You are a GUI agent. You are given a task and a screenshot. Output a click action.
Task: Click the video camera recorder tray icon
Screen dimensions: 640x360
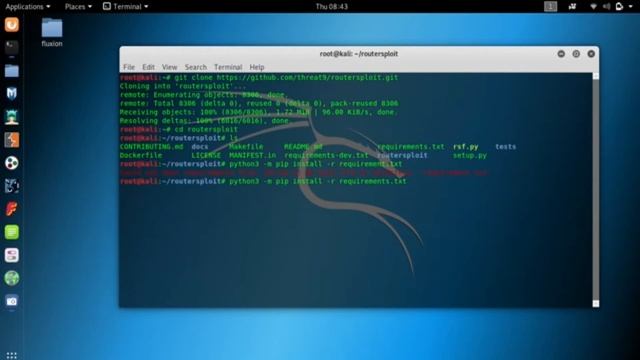pos(572,6)
